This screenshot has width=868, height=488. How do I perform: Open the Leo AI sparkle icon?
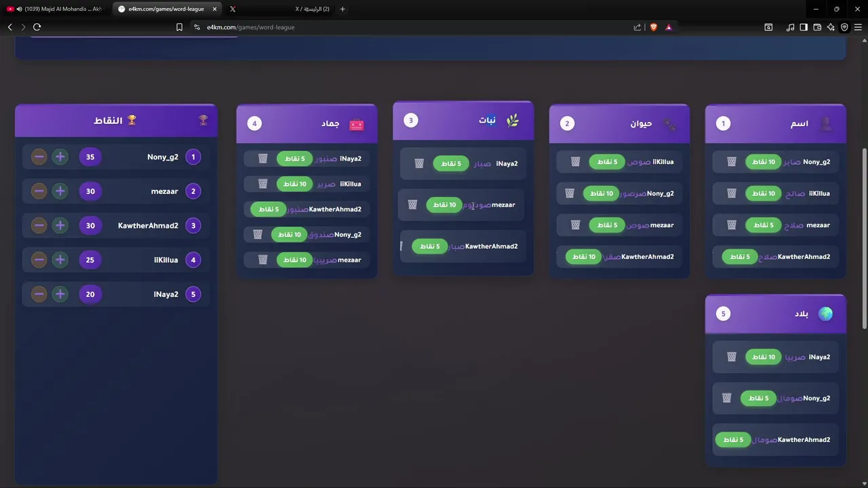(x=831, y=27)
